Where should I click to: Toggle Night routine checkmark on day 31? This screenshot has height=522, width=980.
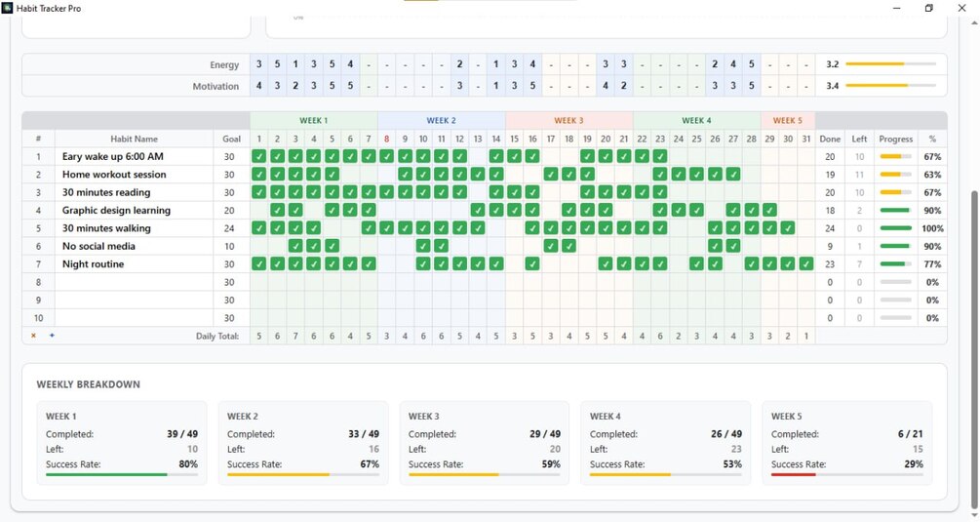point(806,264)
